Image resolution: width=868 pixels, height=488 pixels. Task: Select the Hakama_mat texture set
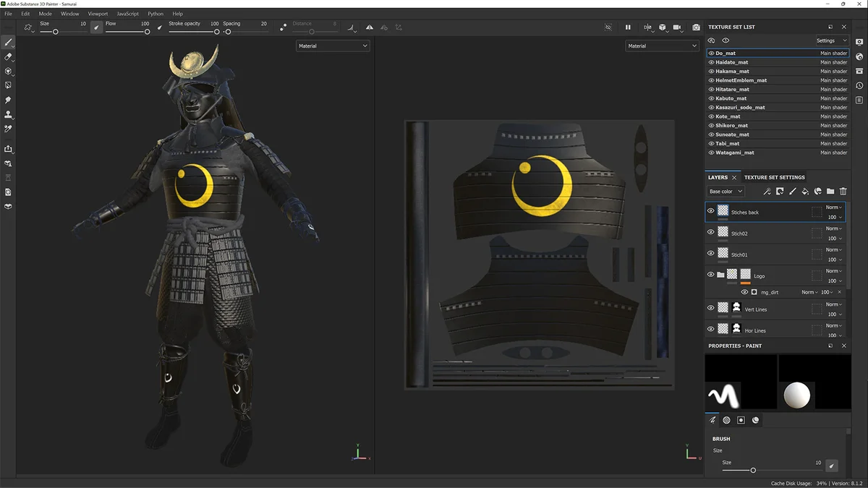pyautogui.click(x=732, y=72)
